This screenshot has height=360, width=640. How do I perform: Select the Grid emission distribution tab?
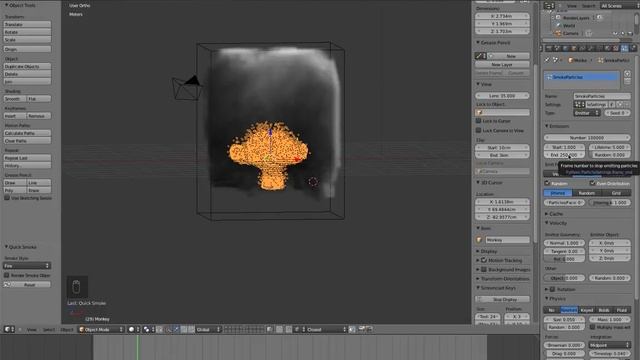point(616,193)
